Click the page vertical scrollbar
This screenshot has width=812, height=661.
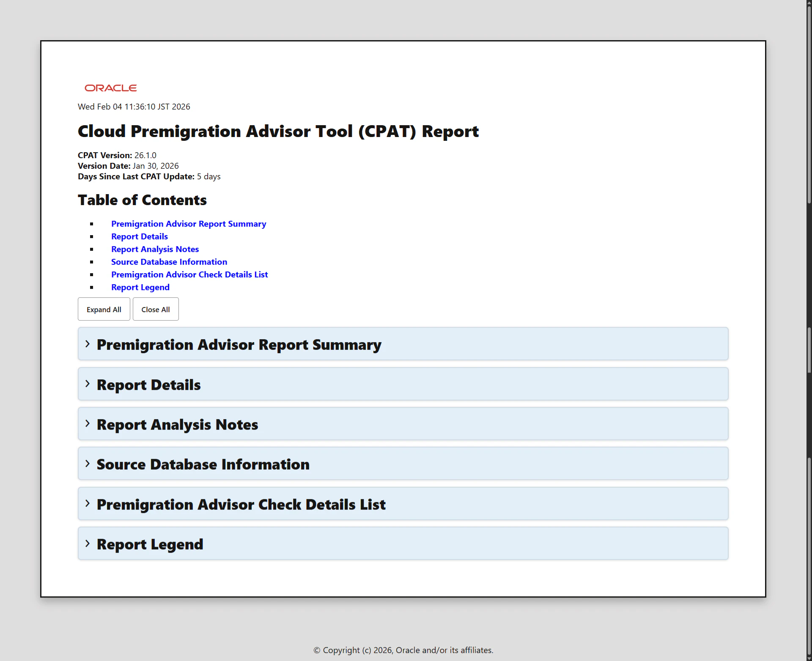[809, 330]
